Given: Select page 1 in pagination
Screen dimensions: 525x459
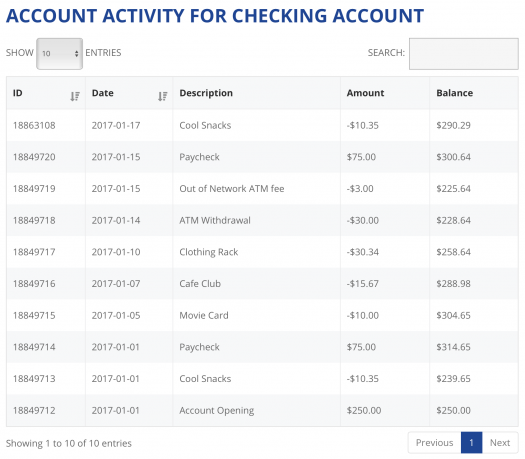Looking at the screenshot, I should (x=471, y=443).
